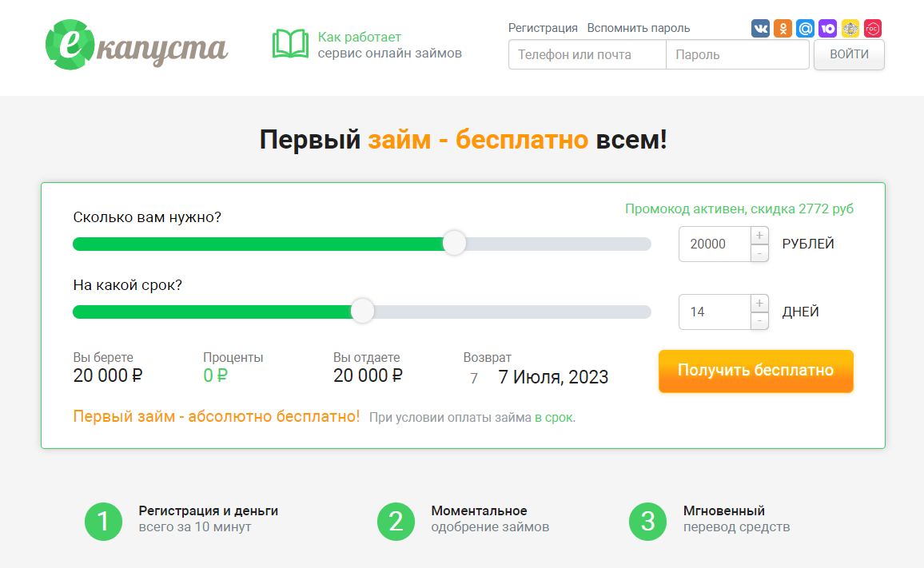Click the '0 ₽' interest value
This screenshot has height=568, width=924.
[215, 376]
